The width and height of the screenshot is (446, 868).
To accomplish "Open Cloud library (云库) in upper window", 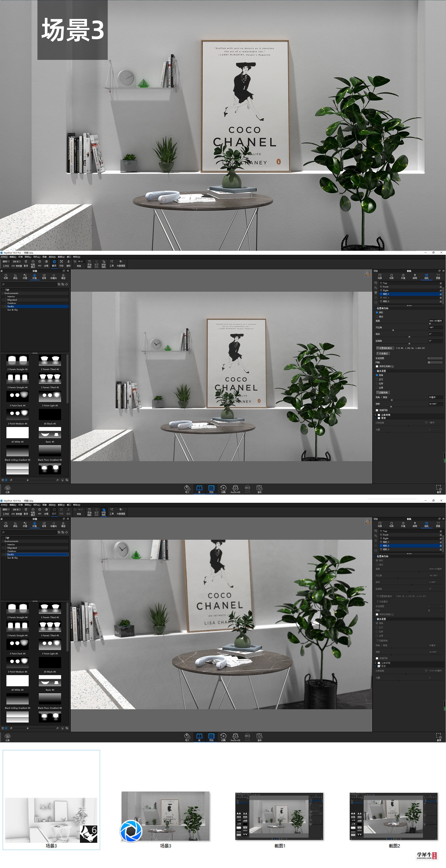I will pyautogui.click(x=8, y=489).
